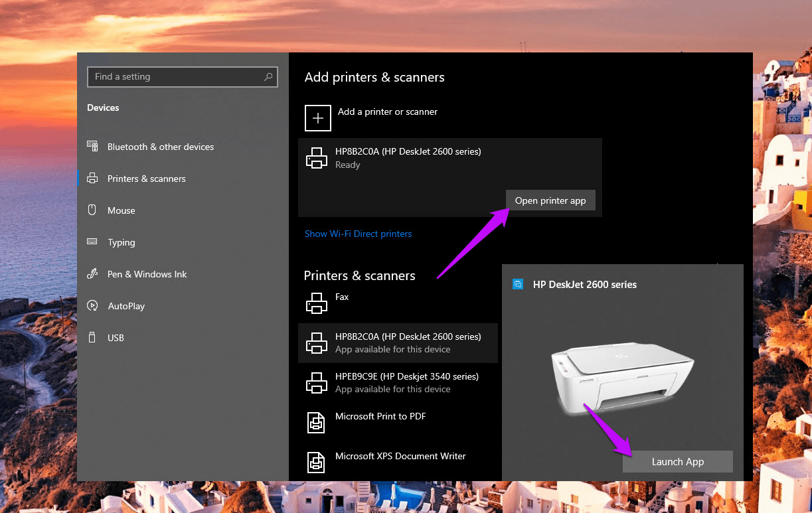Follow the Show Wi-Fi Direct printers link
The image size is (812, 513).
point(358,234)
